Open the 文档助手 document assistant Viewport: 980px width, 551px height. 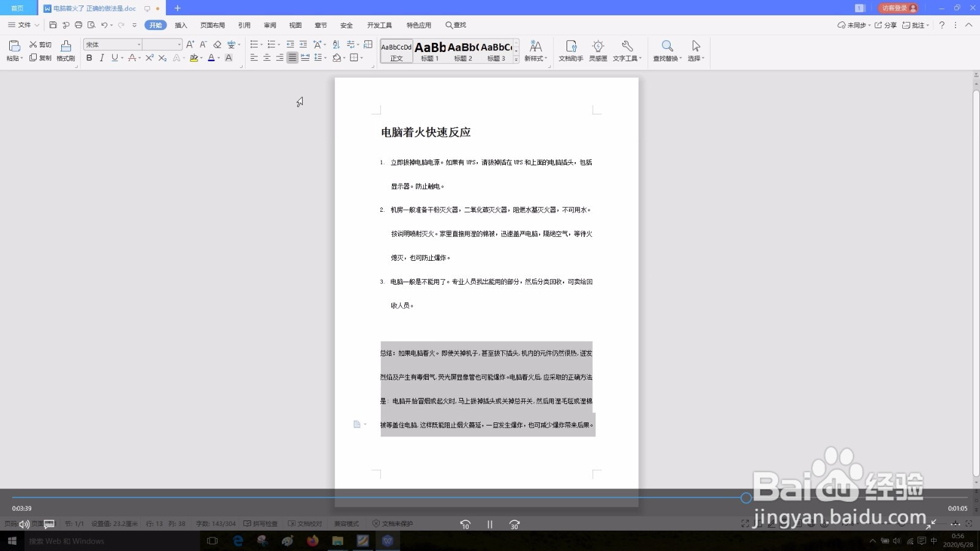point(571,50)
